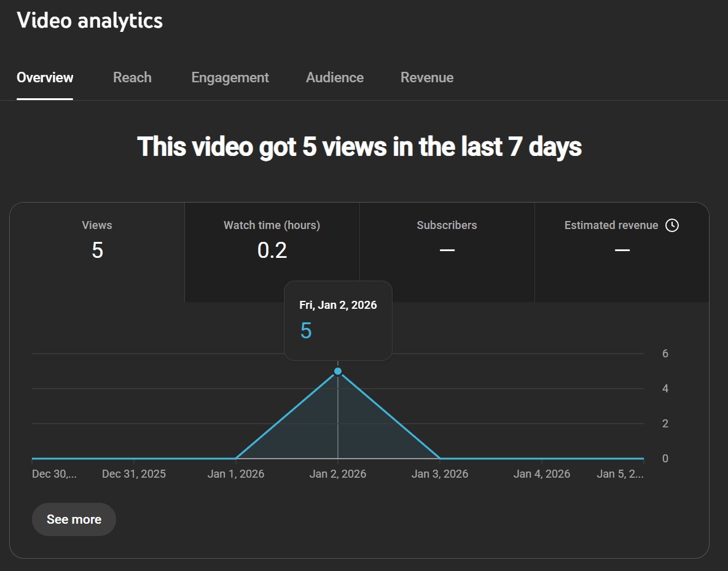The height and width of the screenshot is (571, 728).
Task: Click the data point on Jan 2 peak
Action: pyautogui.click(x=338, y=371)
